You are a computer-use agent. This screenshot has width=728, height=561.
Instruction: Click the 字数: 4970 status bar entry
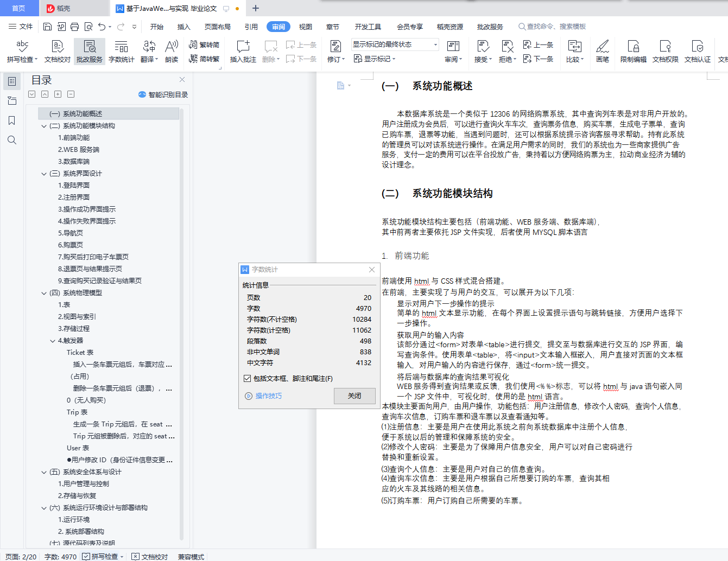click(60, 557)
